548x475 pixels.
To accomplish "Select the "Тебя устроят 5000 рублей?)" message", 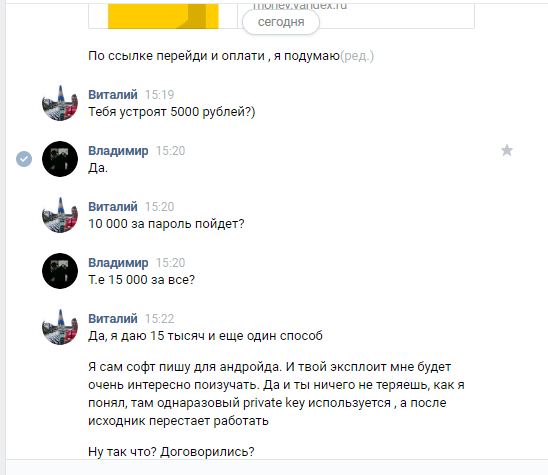I will coord(172,112).
